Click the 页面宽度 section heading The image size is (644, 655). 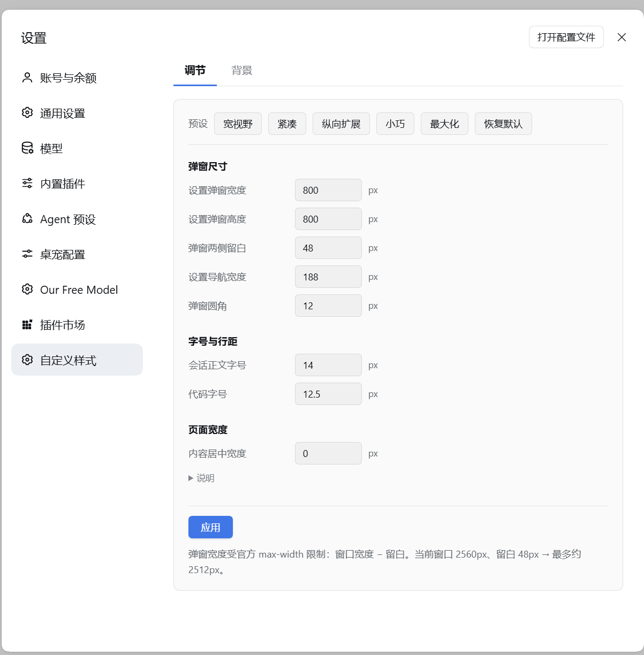208,430
